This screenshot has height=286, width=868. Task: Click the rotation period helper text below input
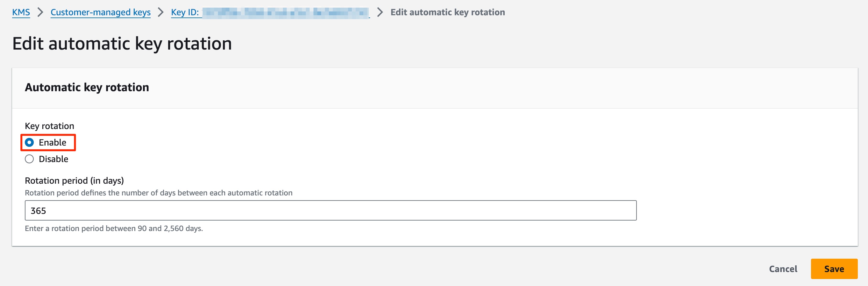pyautogui.click(x=114, y=228)
